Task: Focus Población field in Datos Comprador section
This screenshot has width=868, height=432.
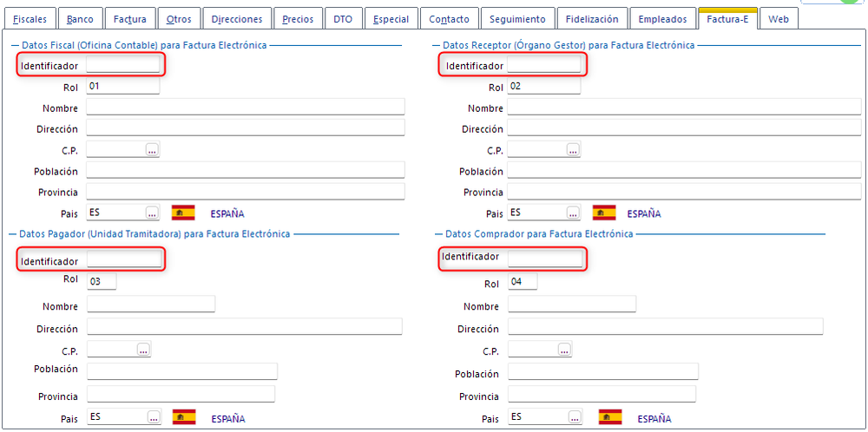Action: tap(603, 371)
